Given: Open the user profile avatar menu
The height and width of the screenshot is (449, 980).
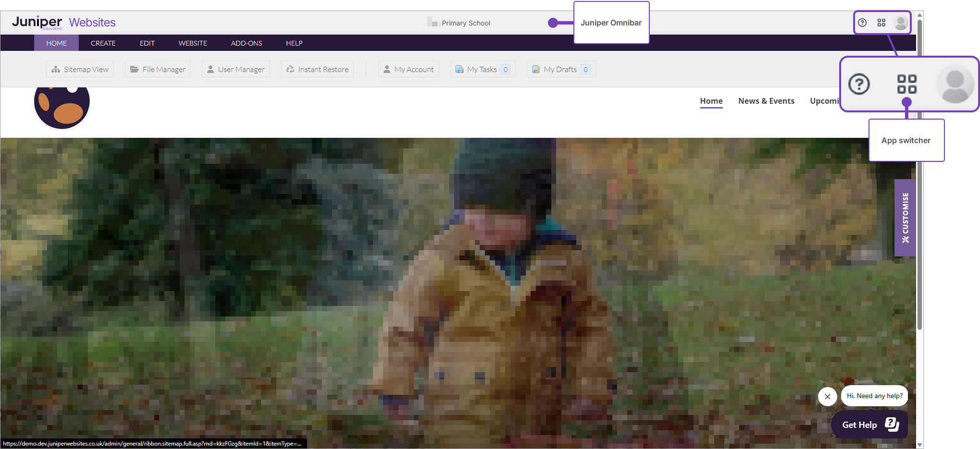Looking at the screenshot, I should (900, 23).
